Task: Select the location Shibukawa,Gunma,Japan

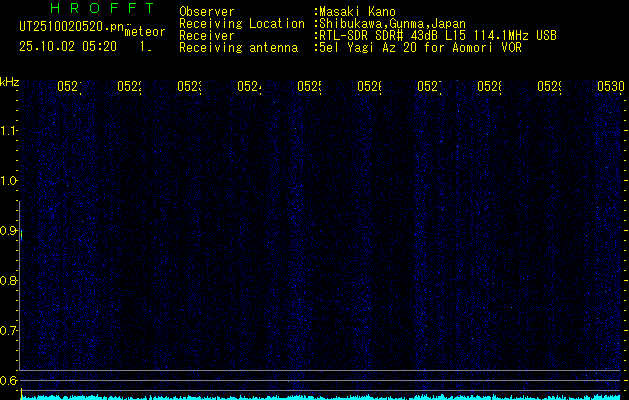Action: click(x=392, y=24)
